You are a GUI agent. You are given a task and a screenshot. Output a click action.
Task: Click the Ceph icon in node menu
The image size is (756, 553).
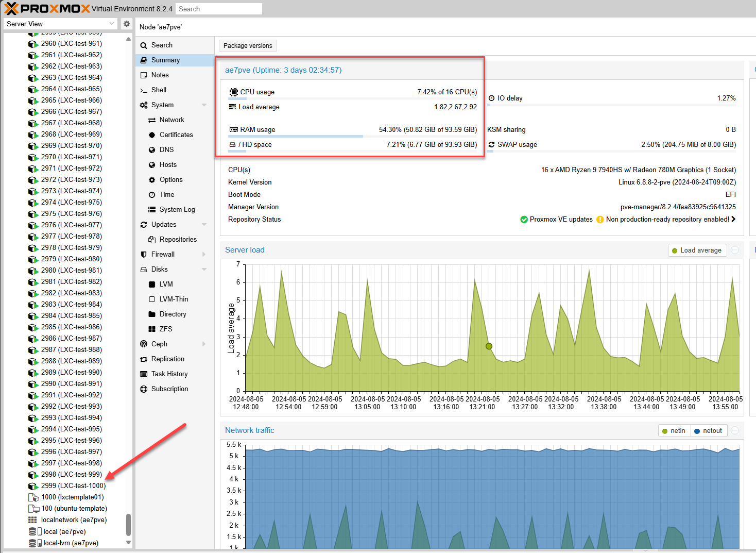(144, 344)
